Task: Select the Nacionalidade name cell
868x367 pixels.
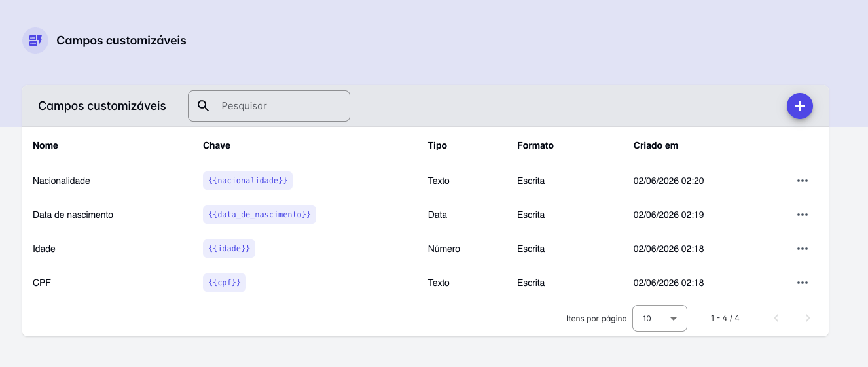Action: coord(62,181)
